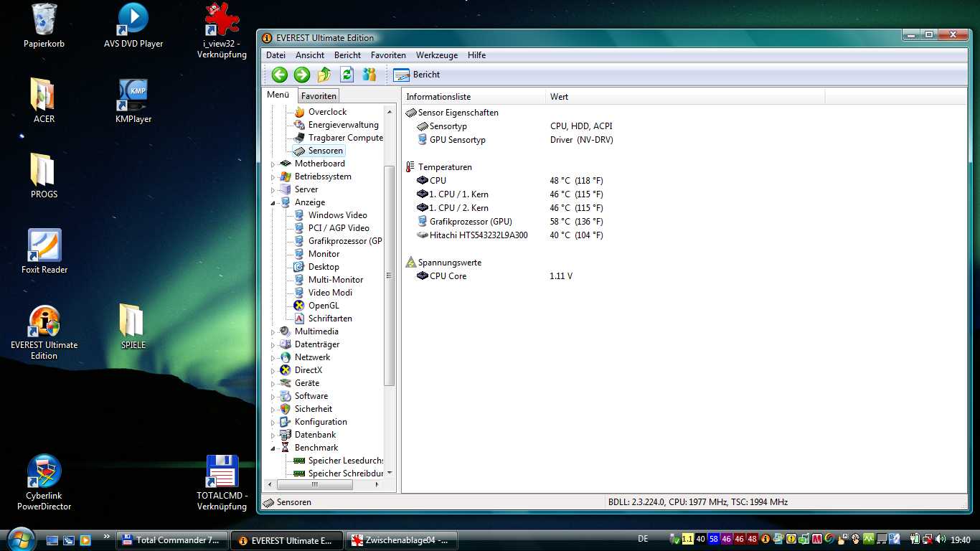This screenshot has width=980, height=551.
Task: Open the Werkzeuge menu
Action: point(437,55)
